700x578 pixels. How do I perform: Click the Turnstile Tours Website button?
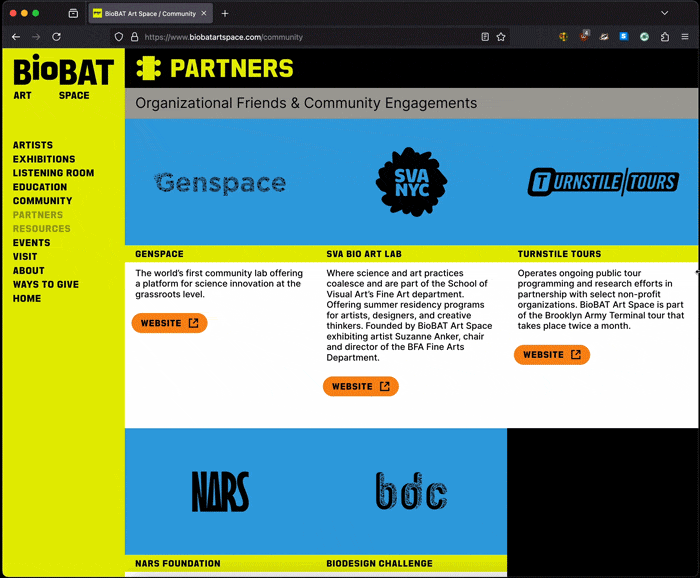point(552,355)
